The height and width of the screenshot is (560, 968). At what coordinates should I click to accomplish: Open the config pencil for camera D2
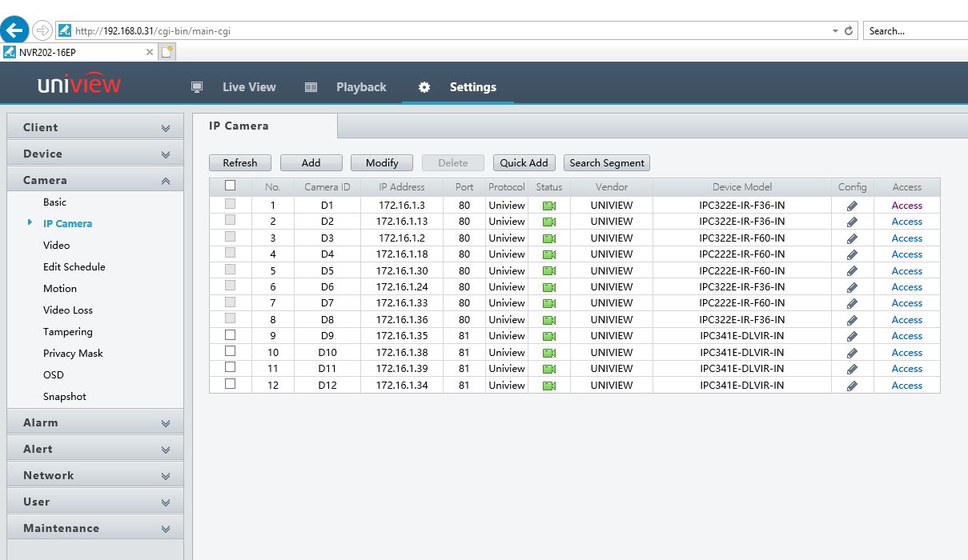[x=852, y=222]
